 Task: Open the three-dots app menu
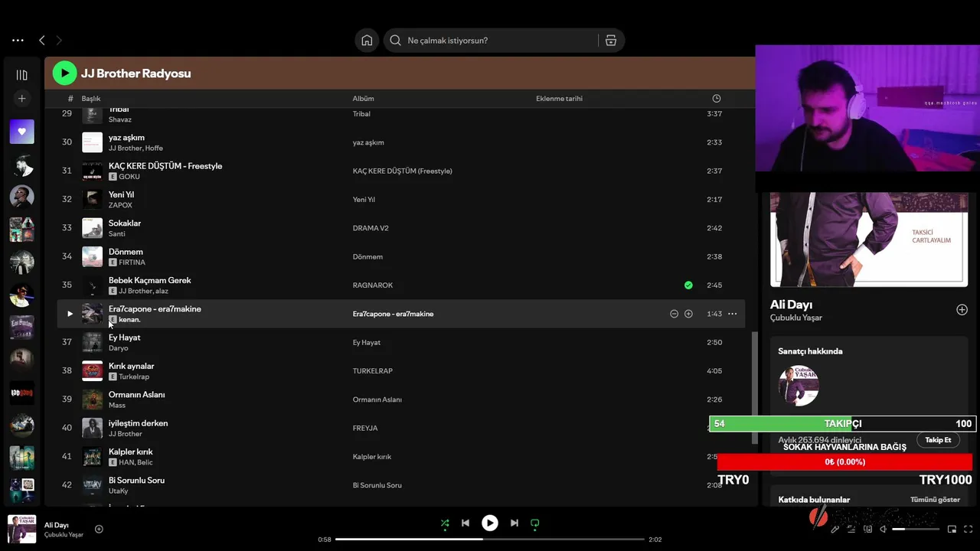click(18, 41)
